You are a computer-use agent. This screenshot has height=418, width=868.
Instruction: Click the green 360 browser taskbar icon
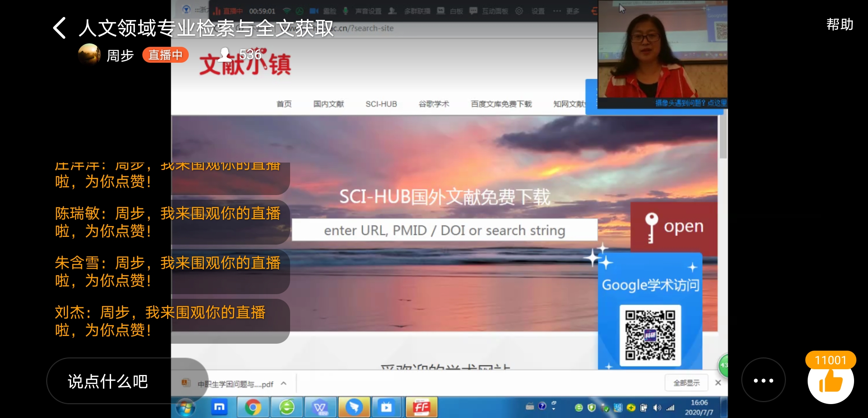click(x=287, y=407)
